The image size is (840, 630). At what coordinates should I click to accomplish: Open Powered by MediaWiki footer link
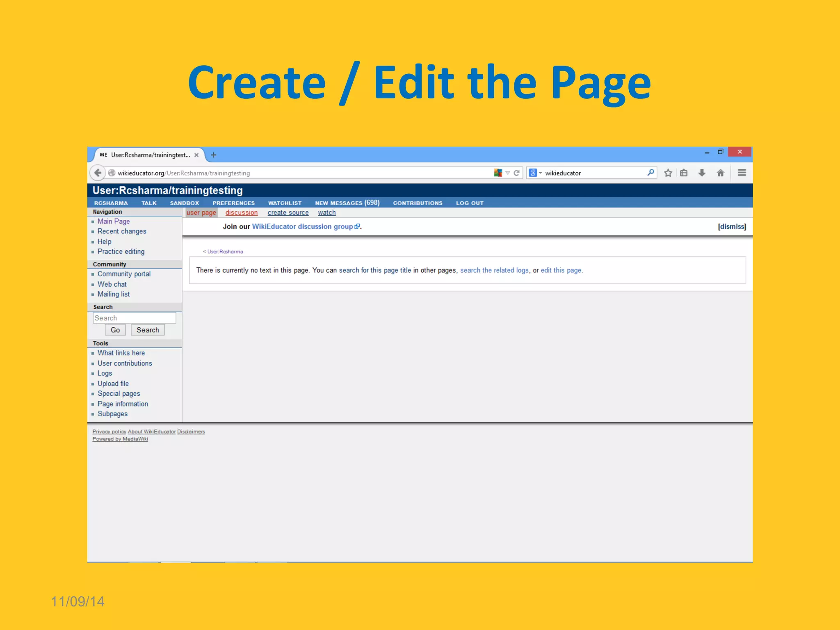coord(120,439)
